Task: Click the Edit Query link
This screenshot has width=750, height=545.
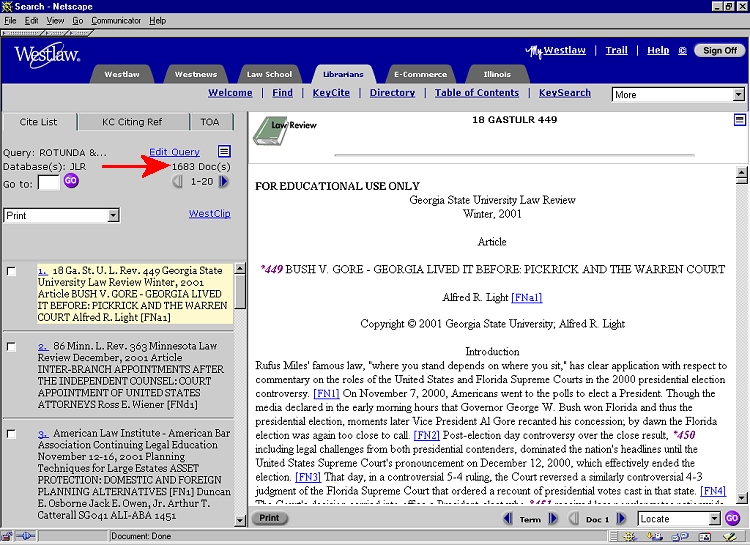Action: (174, 152)
